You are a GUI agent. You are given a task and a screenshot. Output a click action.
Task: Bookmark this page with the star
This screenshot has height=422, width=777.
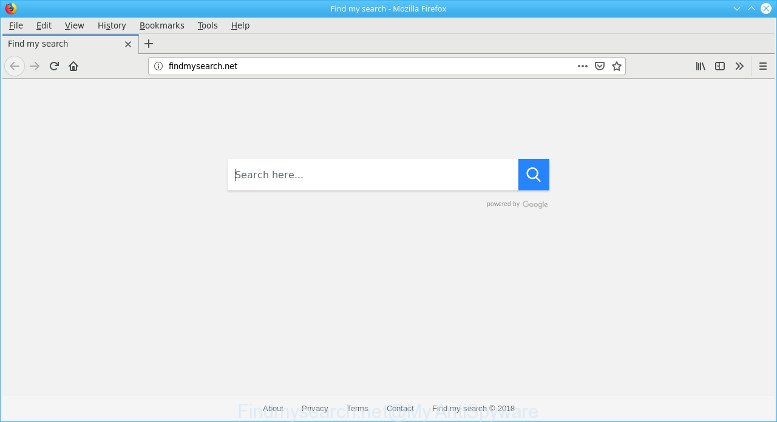(616, 66)
